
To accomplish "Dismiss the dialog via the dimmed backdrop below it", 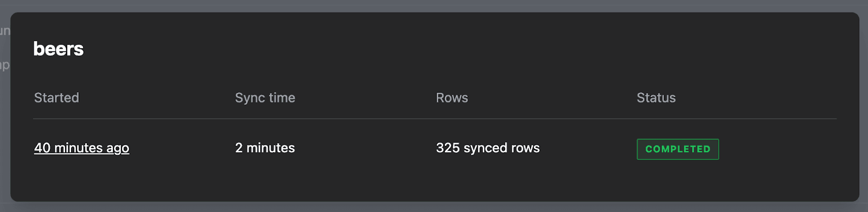I will (x=434, y=207).
